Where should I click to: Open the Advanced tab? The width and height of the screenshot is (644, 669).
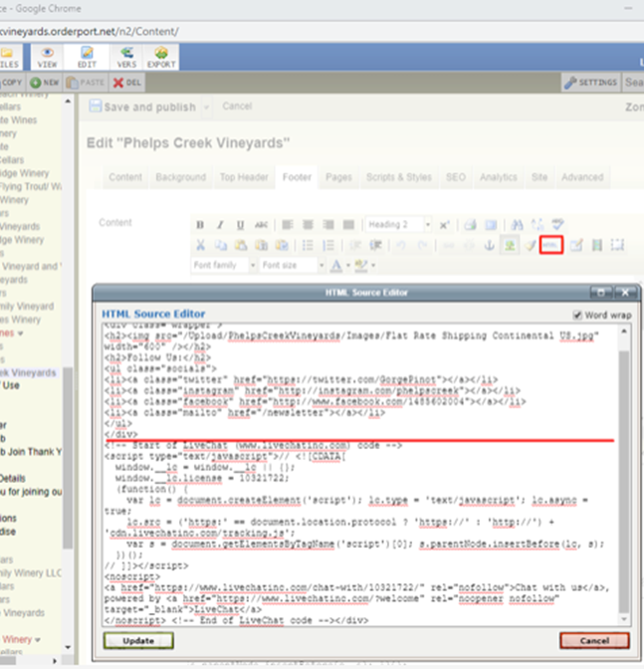582,177
